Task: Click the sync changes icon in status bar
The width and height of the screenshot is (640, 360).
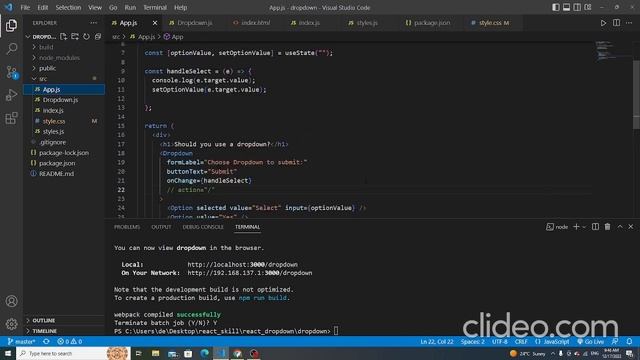Action: coord(46,341)
